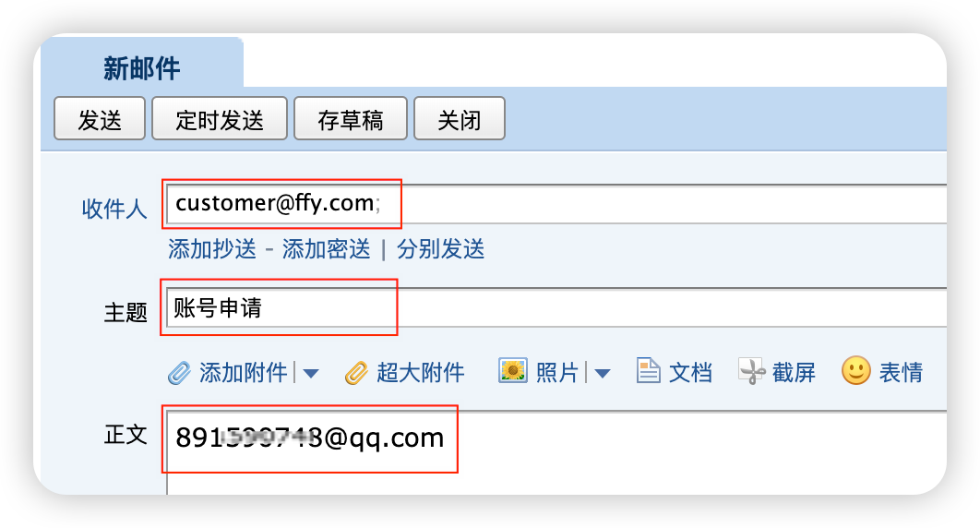Click the orange paperclip 超大附件 icon
This screenshot has width=980, height=528.
click(356, 373)
